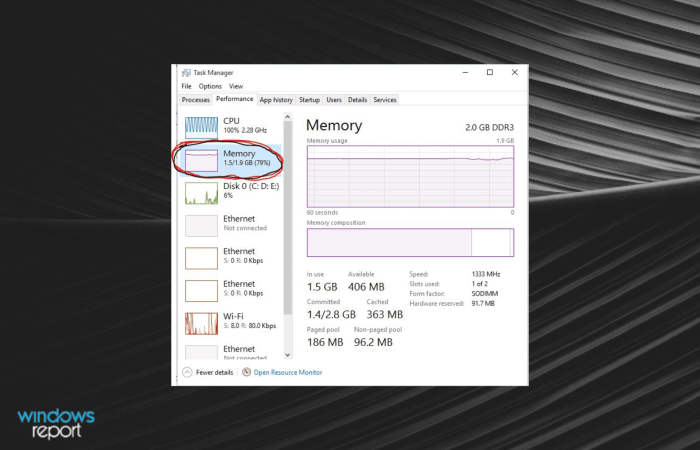Select the Wi-Fi activity graph
This screenshot has width=700, height=450.
click(x=201, y=323)
